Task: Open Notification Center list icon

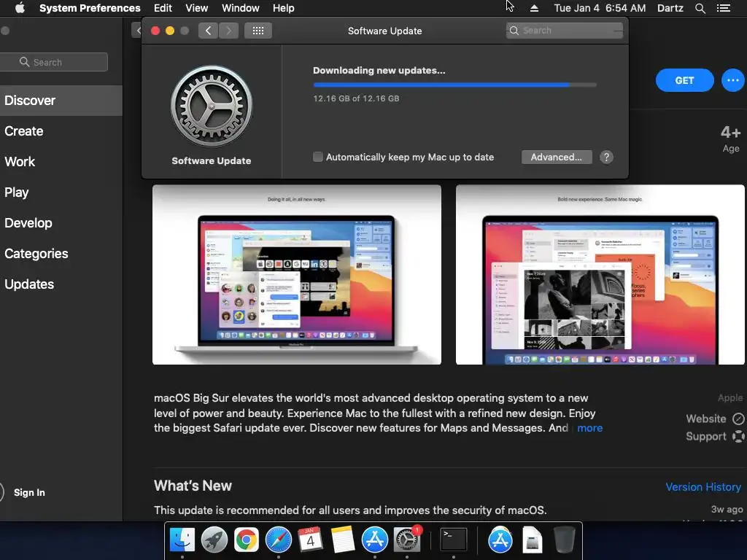Action: click(x=723, y=8)
